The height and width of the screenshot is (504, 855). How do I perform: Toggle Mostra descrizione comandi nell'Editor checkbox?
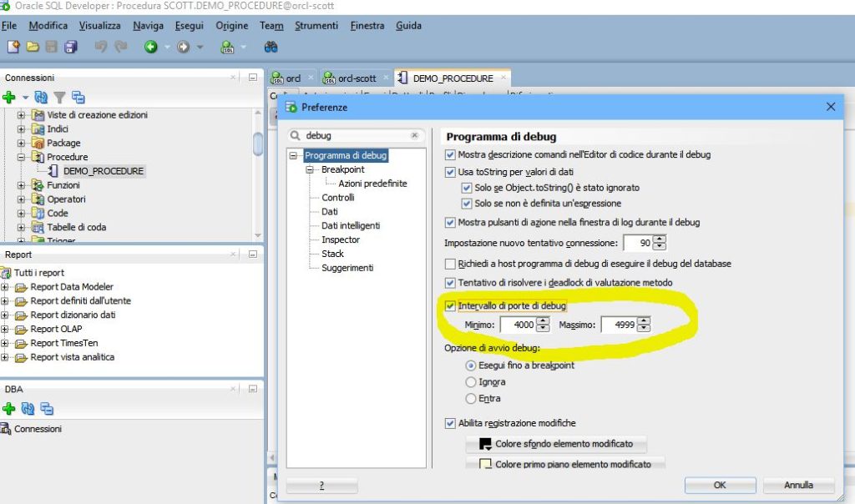[x=450, y=154]
